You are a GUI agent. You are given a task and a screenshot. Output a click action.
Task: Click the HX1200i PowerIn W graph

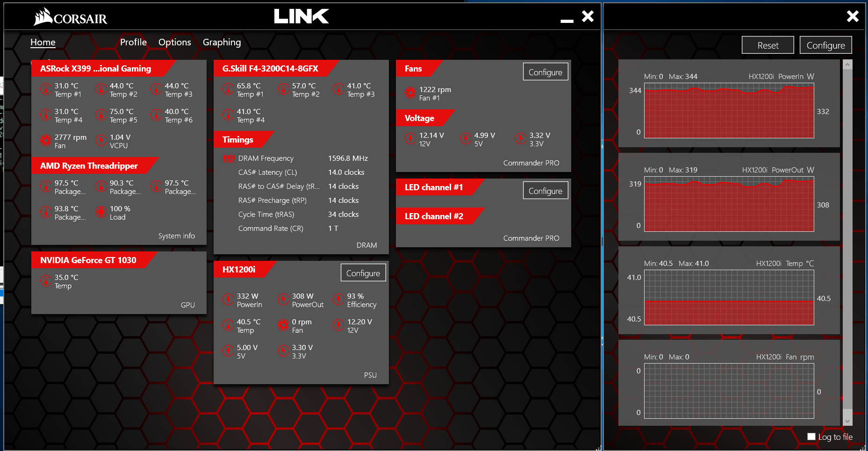click(x=729, y=111)
